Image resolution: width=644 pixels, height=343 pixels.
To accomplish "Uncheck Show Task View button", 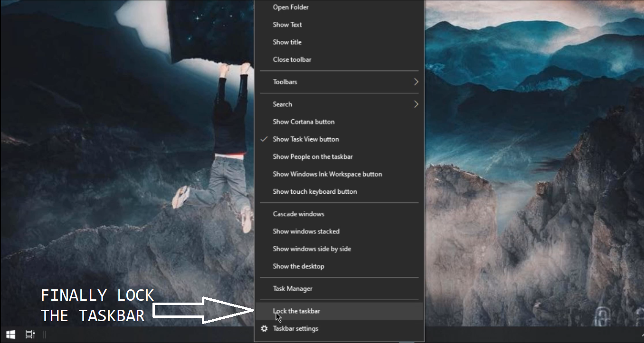I will pos(339,140).
